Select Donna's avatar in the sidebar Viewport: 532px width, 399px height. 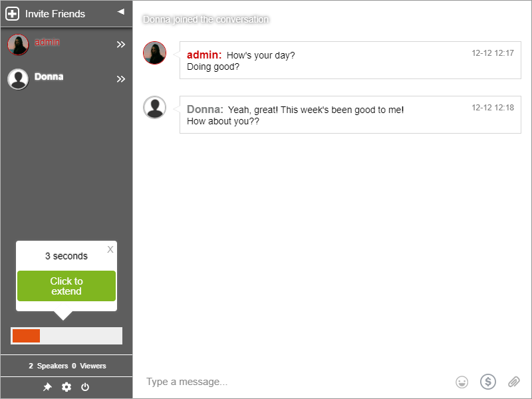click(18, 79)
